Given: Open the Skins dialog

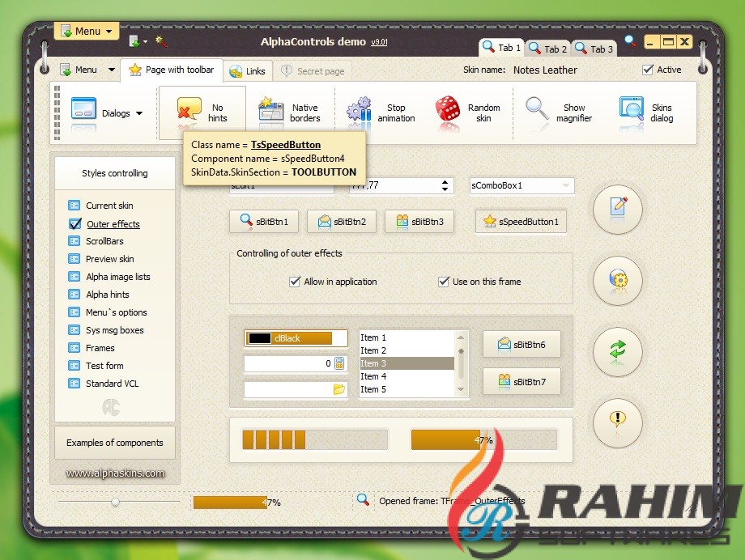Looking at the screenshot, I should point(648,112).
